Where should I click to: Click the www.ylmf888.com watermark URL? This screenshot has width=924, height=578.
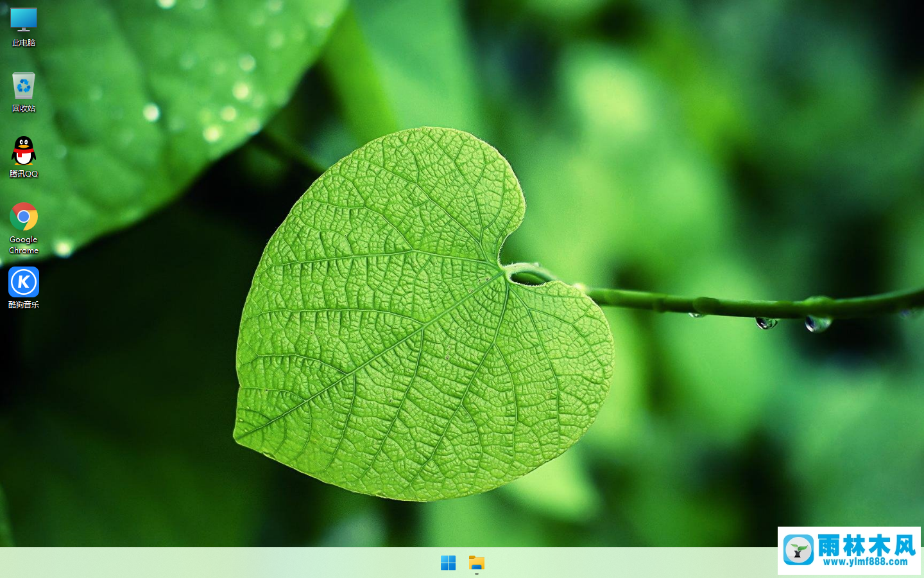[x=866, y=562]
